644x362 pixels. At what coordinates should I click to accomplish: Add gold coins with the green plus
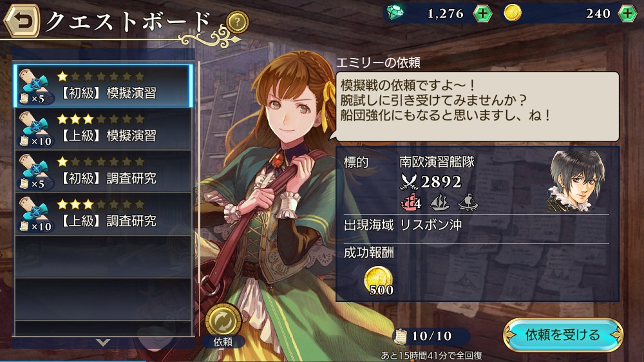(x=627, y=14)
